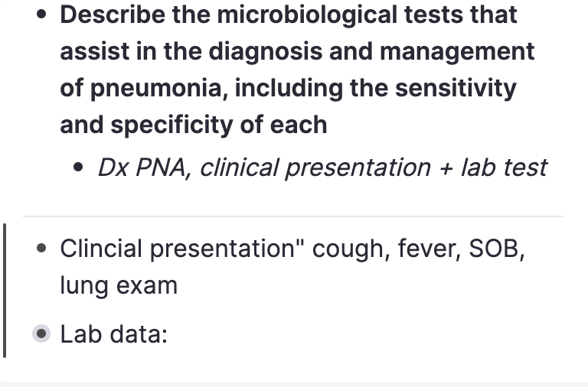Click the vertical bar left of notes
Screen dimensions: 588x387
point(4,291)
